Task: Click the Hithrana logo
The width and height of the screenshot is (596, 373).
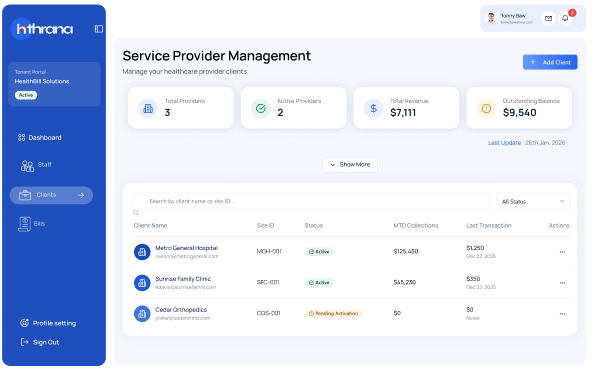Action: click(x=43, y=29)
